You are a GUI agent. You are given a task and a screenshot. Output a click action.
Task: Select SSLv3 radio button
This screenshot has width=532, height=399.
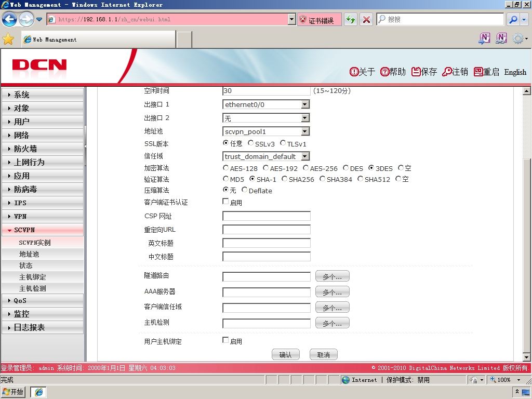pos(250,143)
